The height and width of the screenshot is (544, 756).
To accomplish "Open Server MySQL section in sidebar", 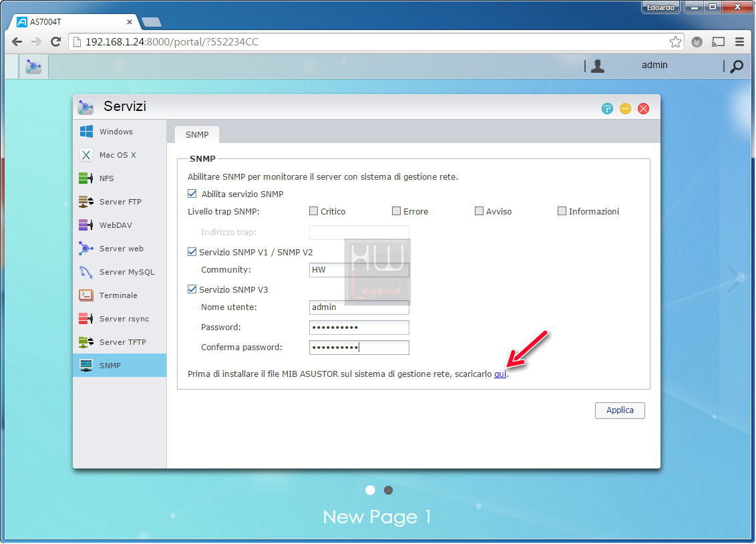I will [x=120, y=272].
